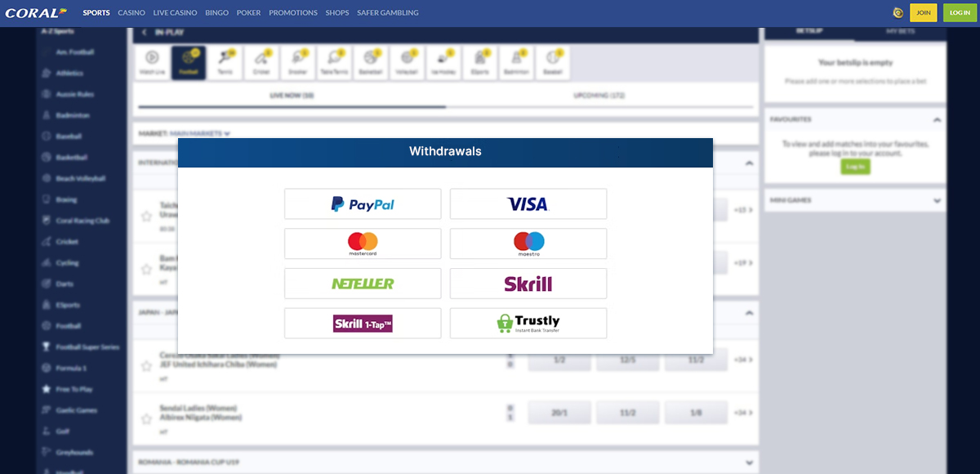Open the Casino tab

pyautogui.click(x=131, y=13)
